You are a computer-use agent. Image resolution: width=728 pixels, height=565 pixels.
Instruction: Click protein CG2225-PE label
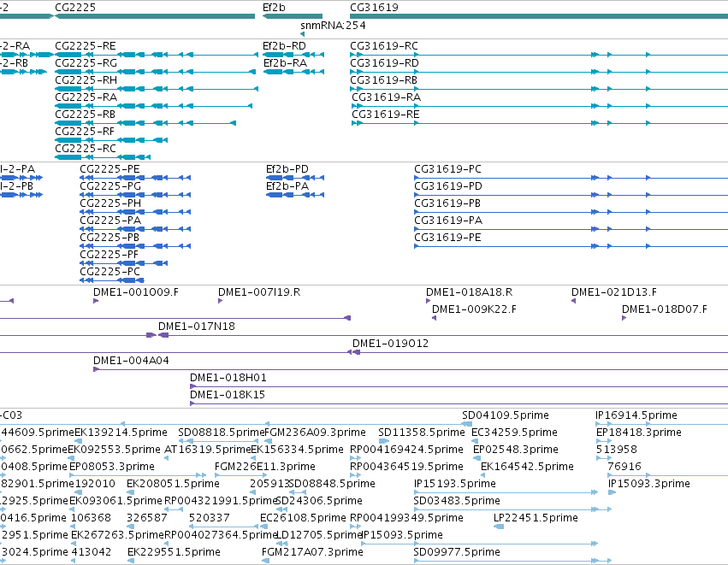[x=109, y=169]
